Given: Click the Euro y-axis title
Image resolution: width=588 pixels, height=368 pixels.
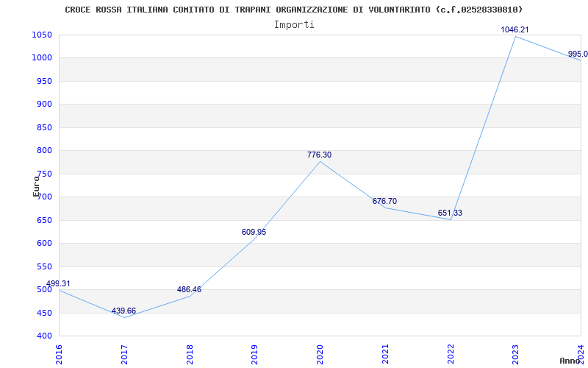Looking at the screenshot, I should [36, 185].
